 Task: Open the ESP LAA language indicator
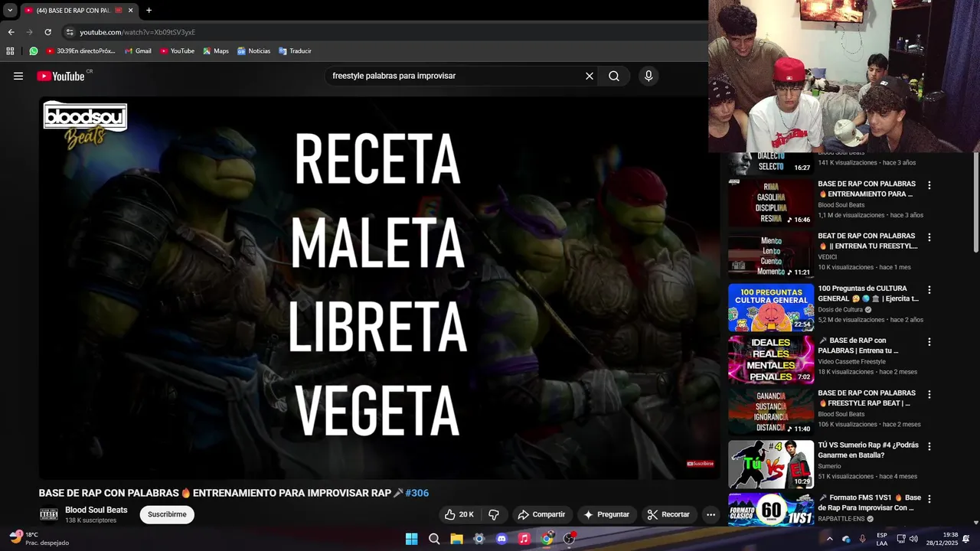coord(882,539)
